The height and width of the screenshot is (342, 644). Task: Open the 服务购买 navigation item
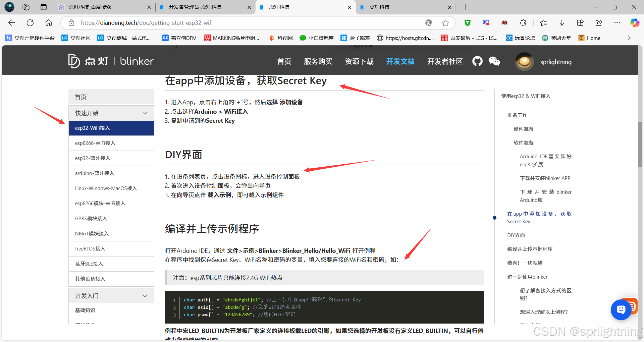tap(318, 61)
